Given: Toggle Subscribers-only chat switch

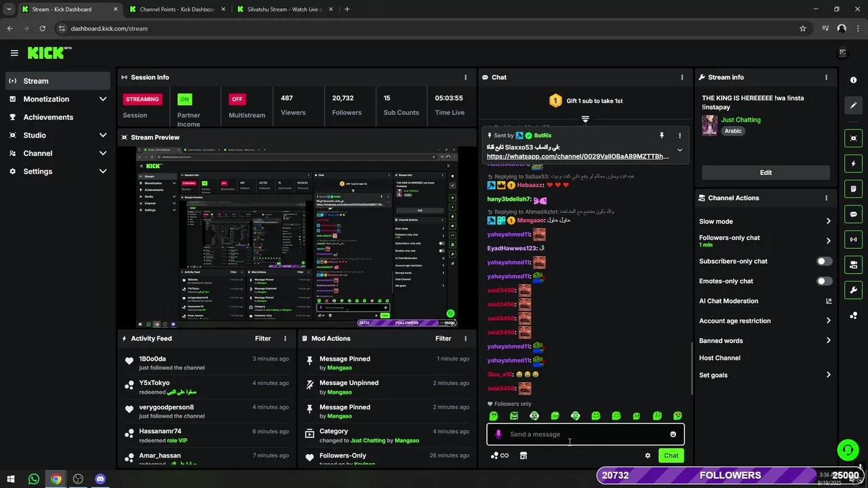Looking at the screenshot, I should (x=824, y=261).
